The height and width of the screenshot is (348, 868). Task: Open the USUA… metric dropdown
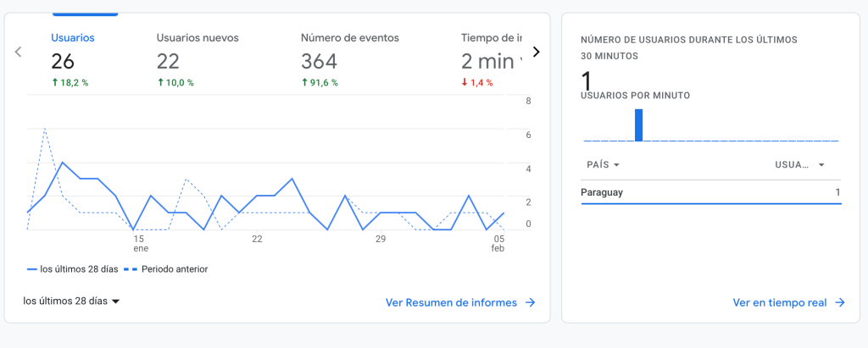(x=799, y=165)
